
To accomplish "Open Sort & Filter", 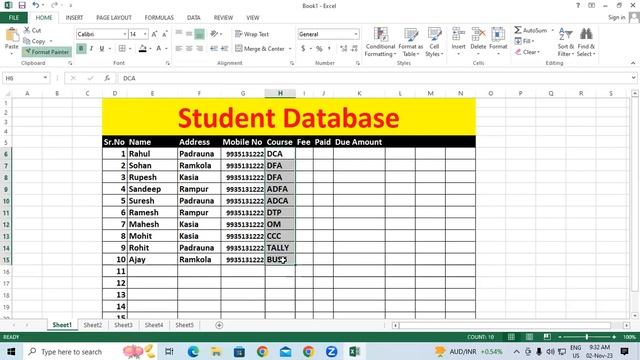I will pos(566,42).
